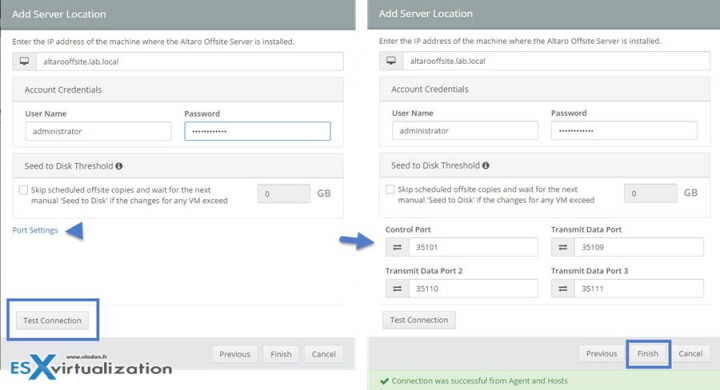Enable skip scheduled offsite copies checkbox in left dialog

click(23, 190)
